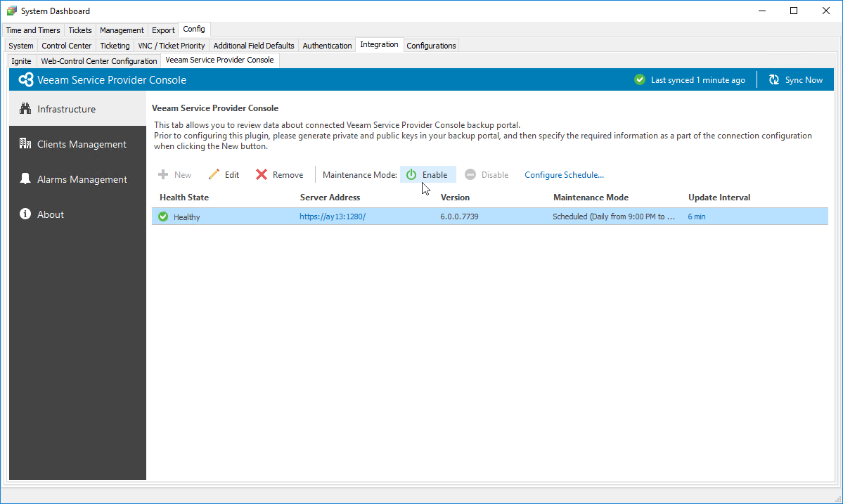Image resolution: width=843 pixels, height=504 pixels.
Task: Click the green sync status checkmark icon
Action: pyautogui.click(x=639, y=79)
